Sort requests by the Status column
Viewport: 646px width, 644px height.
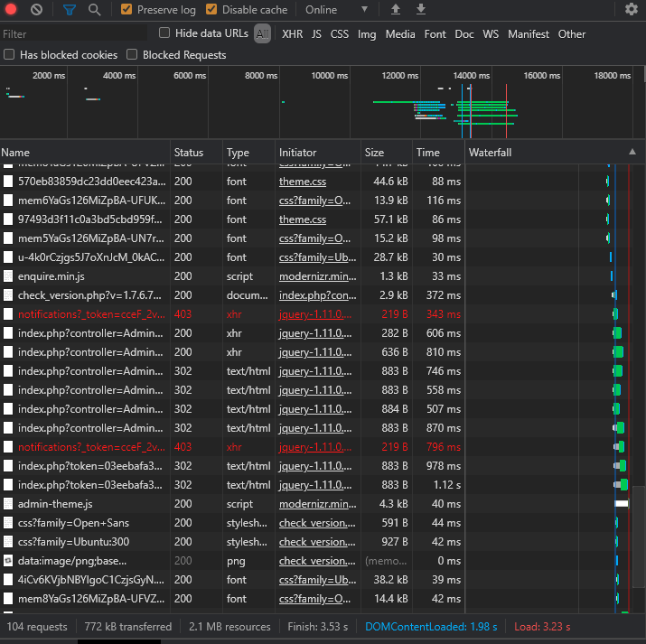click(x=189, y=153)
